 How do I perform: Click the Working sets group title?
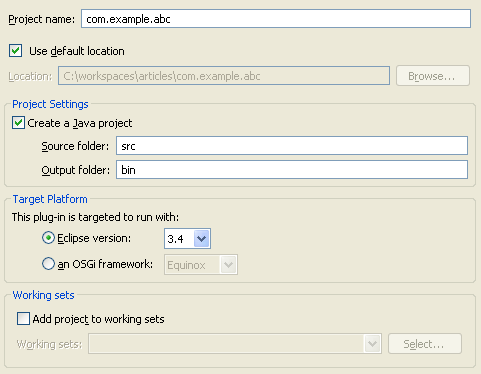43,295
